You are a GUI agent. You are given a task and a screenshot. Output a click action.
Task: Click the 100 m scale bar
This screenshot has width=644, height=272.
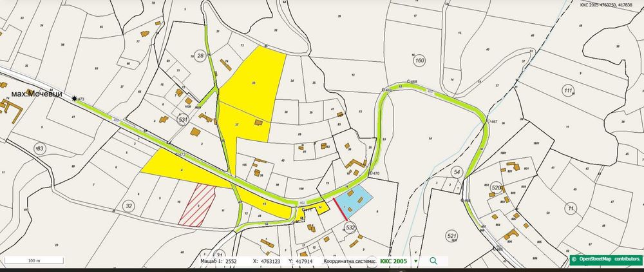pyautogui.click(x=34, y=260)
